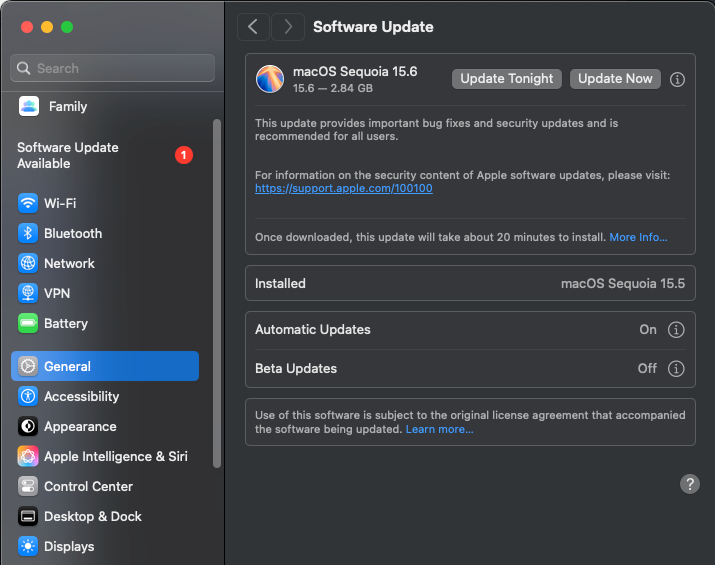
Task: Select the Network label in sidebar
Action: 69,264
